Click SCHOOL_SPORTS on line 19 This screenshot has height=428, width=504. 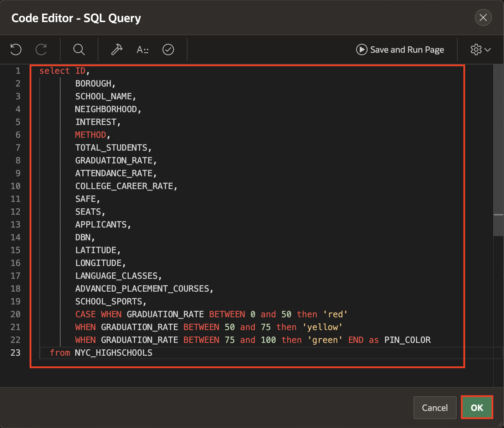tap(109, 302)
